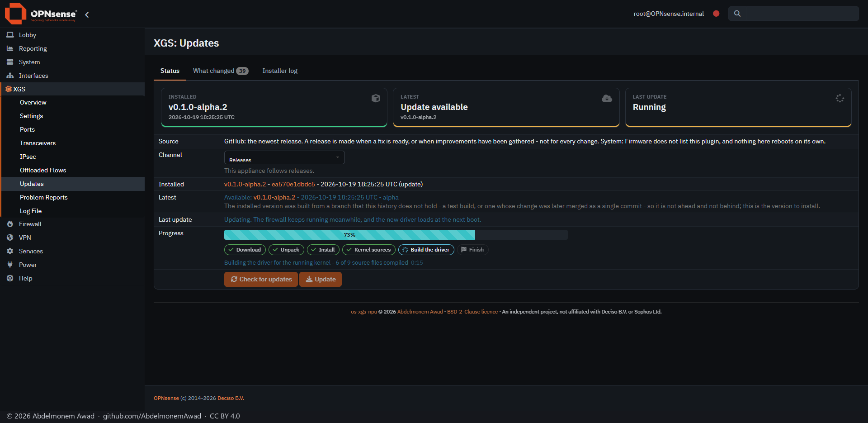Screen dimensions: 868x423
Task: Expand the Firewall menu section
Action: 72,224
